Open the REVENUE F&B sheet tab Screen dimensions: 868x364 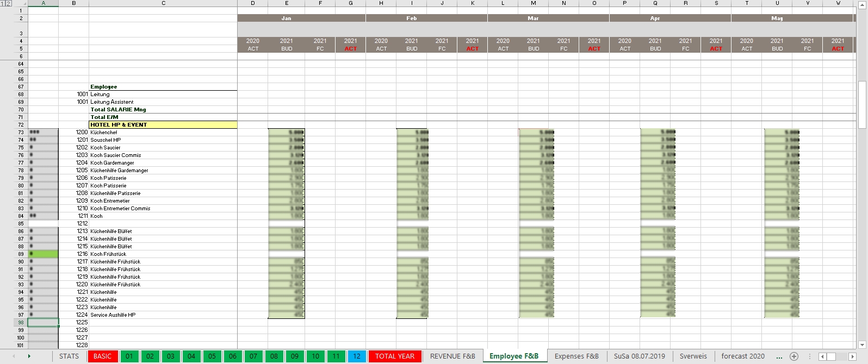pos(452,356)
